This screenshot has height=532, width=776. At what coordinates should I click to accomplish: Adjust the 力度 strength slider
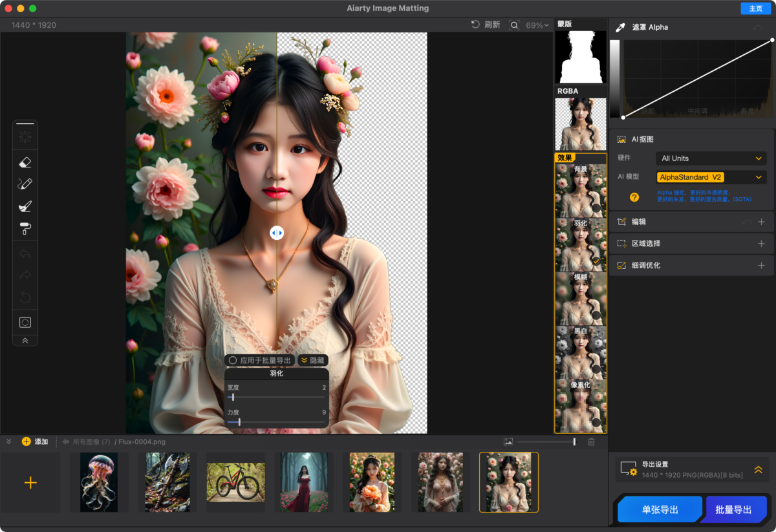coord(277,422)
